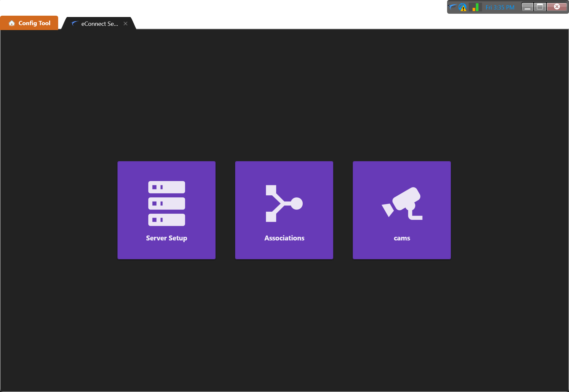Screen dimensions: 569x392
Task: Close the application with red X button
Action: (557, 7)
